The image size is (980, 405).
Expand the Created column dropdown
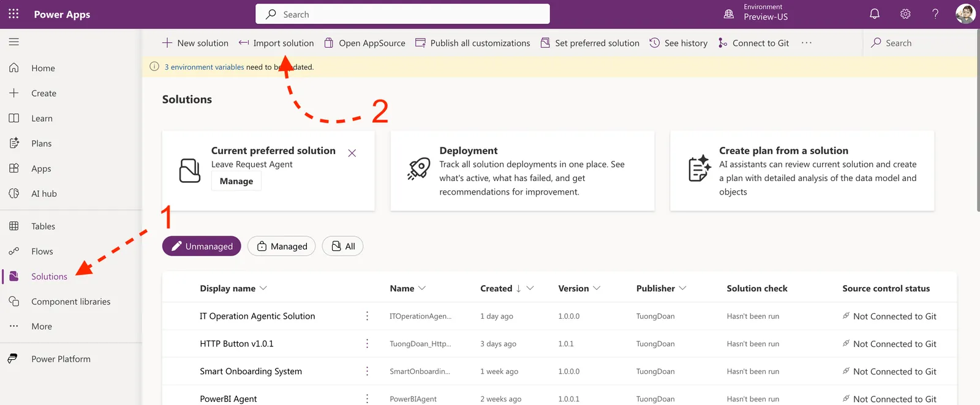[x=530, y=288]
